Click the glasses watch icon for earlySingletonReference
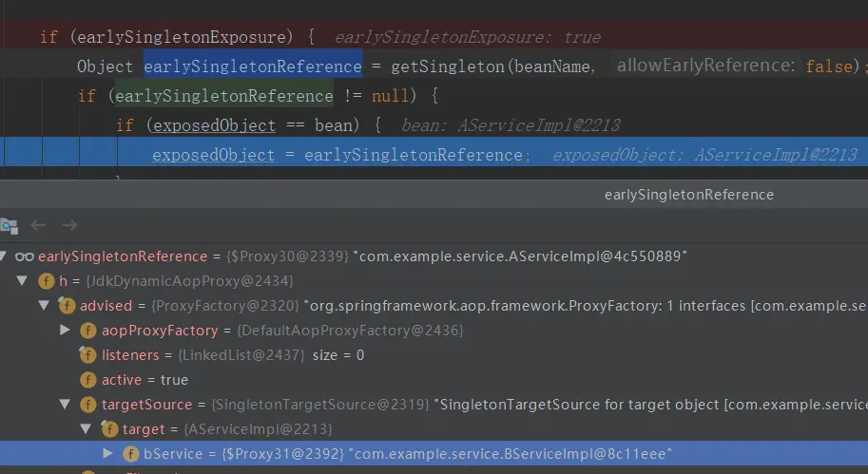Screen dimensions: 868x474 [x=25, y=256]
